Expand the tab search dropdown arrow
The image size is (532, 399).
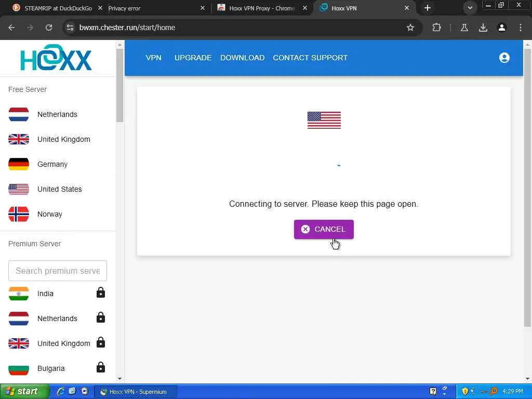click(470, 8)
